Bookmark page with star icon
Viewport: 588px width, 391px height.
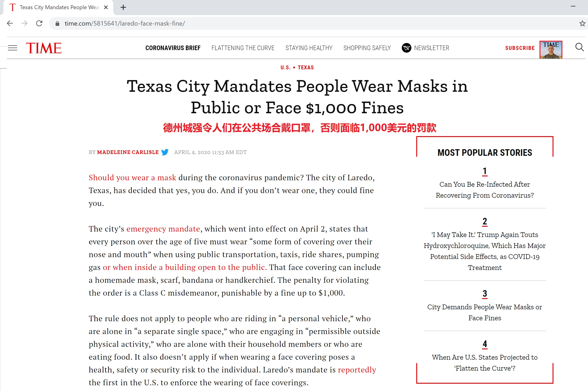tap(582, 23)
